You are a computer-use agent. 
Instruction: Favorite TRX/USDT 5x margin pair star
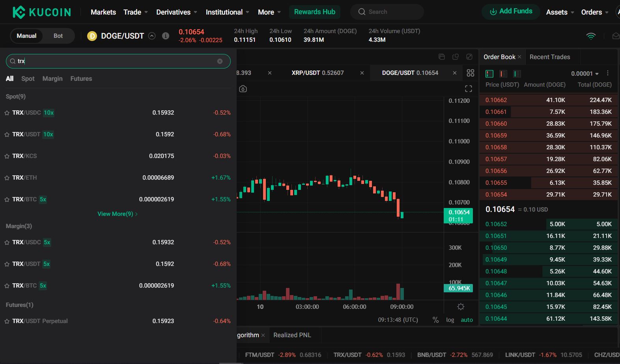point(7,264)
